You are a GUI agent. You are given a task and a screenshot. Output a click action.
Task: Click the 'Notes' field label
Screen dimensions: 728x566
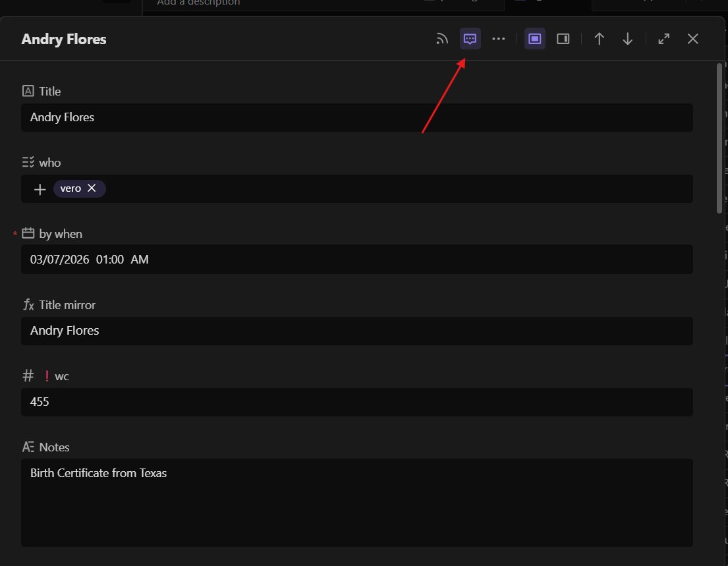coord(54,447)
